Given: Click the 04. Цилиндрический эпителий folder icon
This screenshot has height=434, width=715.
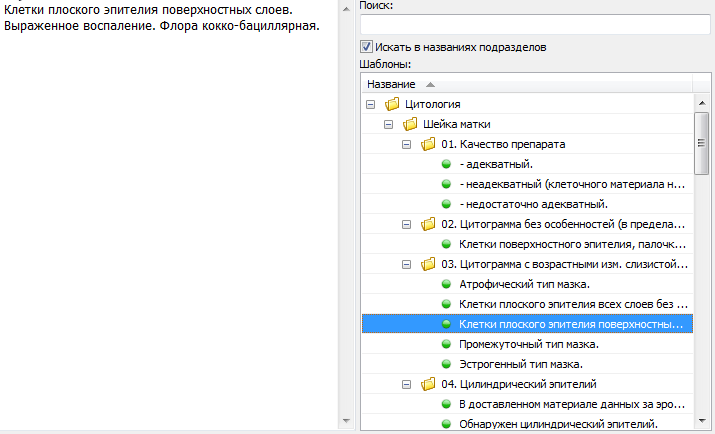Looking at the screenshot, I should 428,384.
